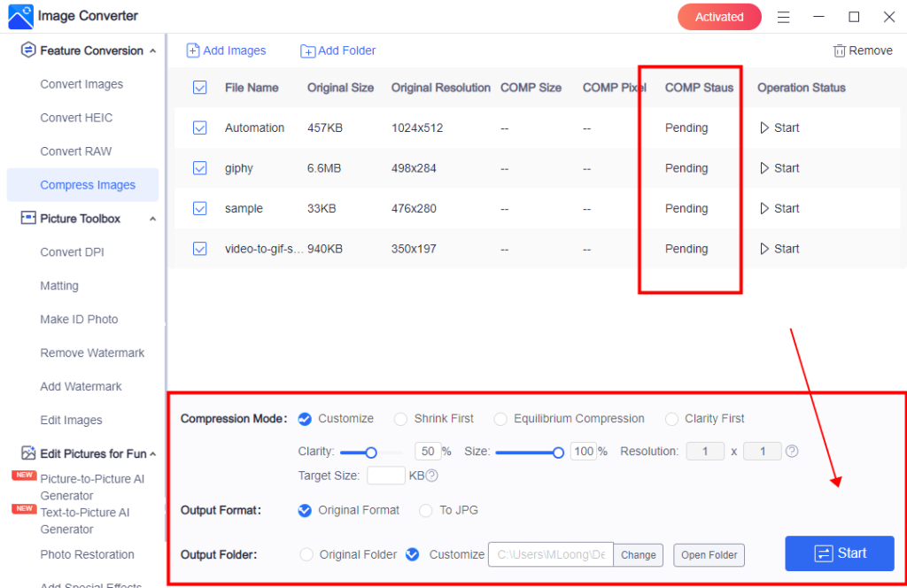Screen dimensions: 907x588
Task: Open the Add Images dialog
Action: point(226,50)
